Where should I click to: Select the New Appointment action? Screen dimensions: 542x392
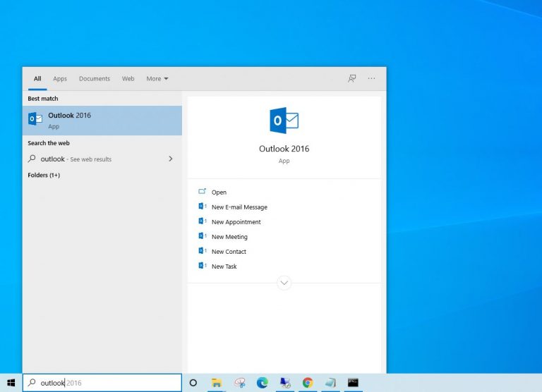pyautogui.click(x=236, y=222)
